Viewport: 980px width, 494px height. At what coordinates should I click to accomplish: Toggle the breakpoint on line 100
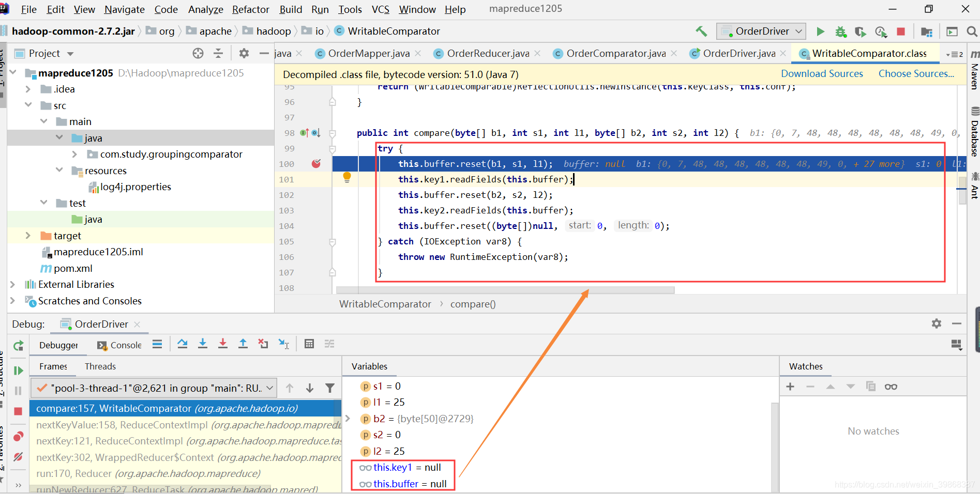(316, 164)
